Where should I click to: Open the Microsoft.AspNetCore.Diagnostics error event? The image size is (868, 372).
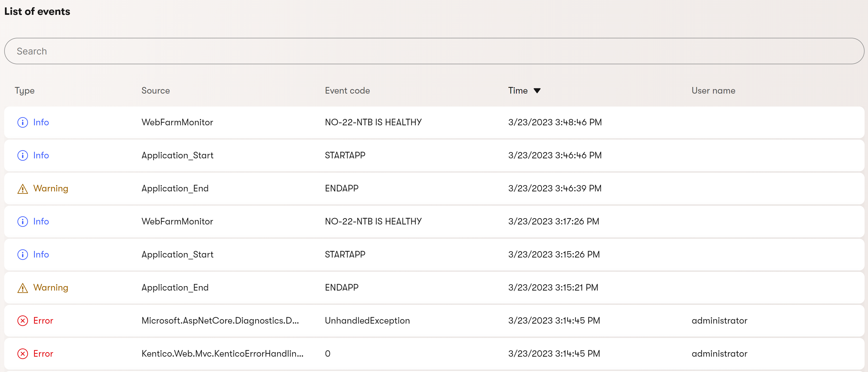220,320
